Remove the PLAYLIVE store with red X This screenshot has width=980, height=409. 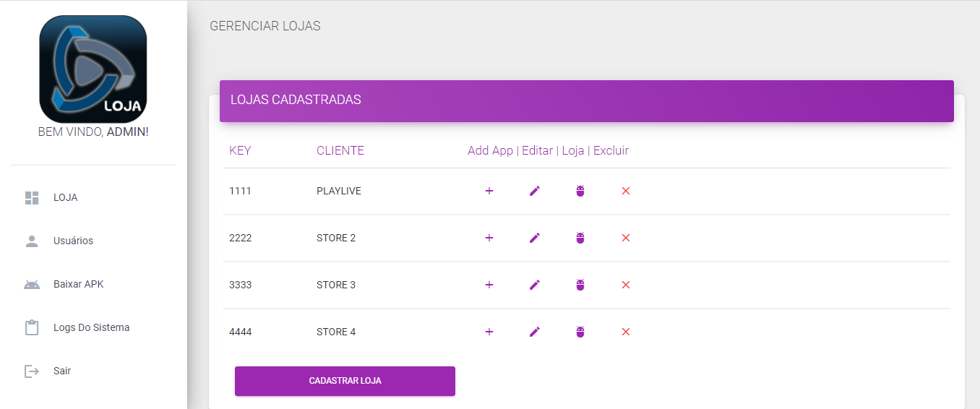click(x=626, y=191)
